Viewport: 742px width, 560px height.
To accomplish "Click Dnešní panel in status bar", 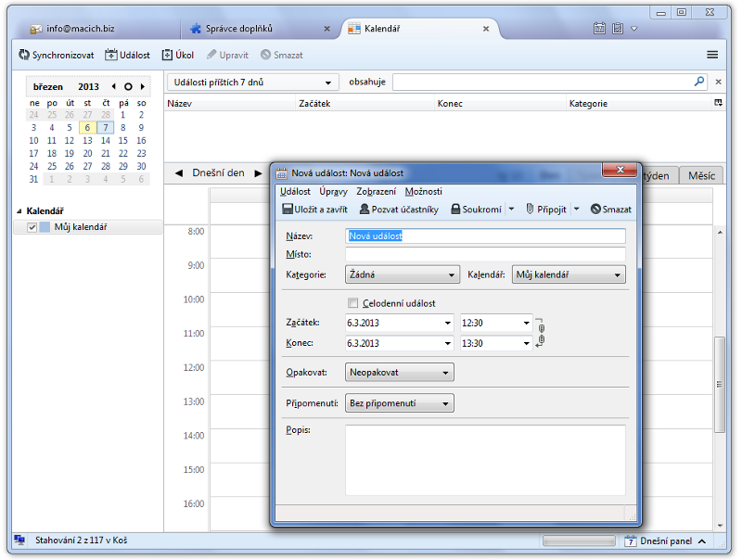I will tap(666, 541).
